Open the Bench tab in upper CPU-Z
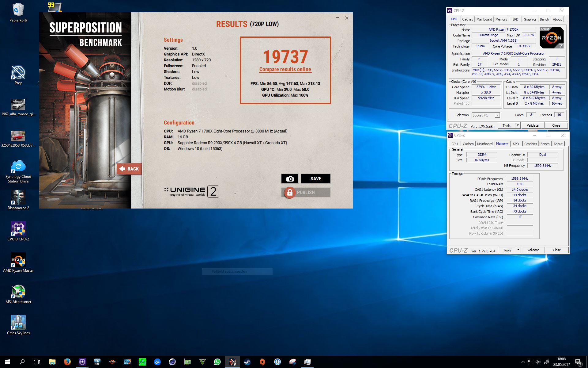The height and width of the screenshot is (368, 588). (544, 19)
